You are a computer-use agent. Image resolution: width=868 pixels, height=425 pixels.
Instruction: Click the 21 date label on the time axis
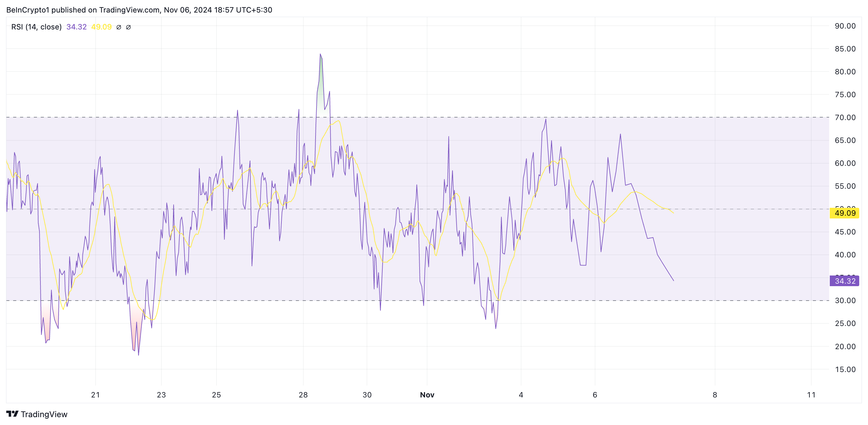click(x=95, y=395)
